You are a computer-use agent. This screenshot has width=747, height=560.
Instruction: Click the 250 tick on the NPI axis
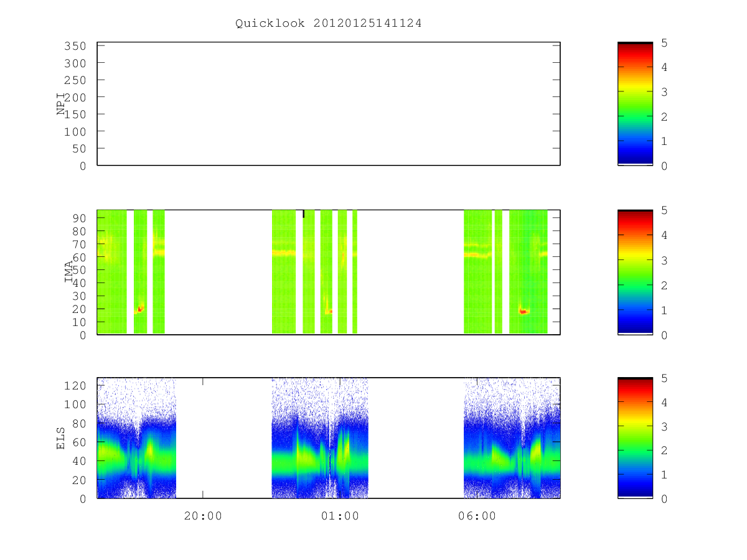75,80
